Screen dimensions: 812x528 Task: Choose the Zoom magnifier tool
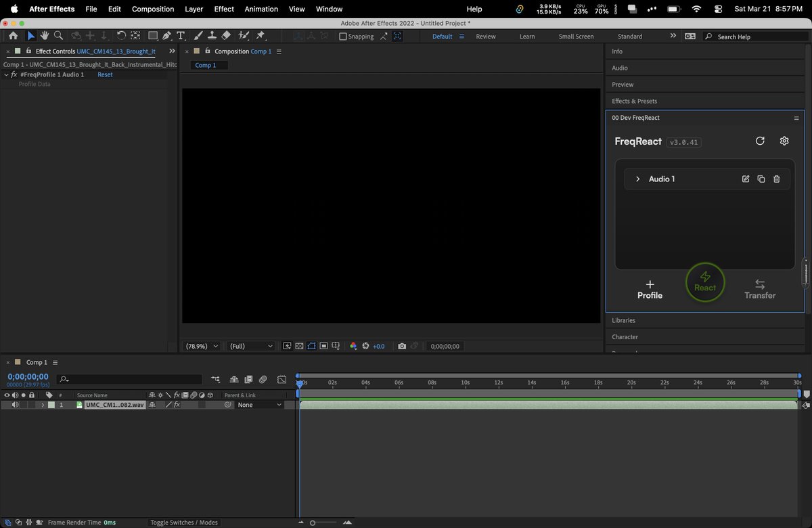[59, 36]
